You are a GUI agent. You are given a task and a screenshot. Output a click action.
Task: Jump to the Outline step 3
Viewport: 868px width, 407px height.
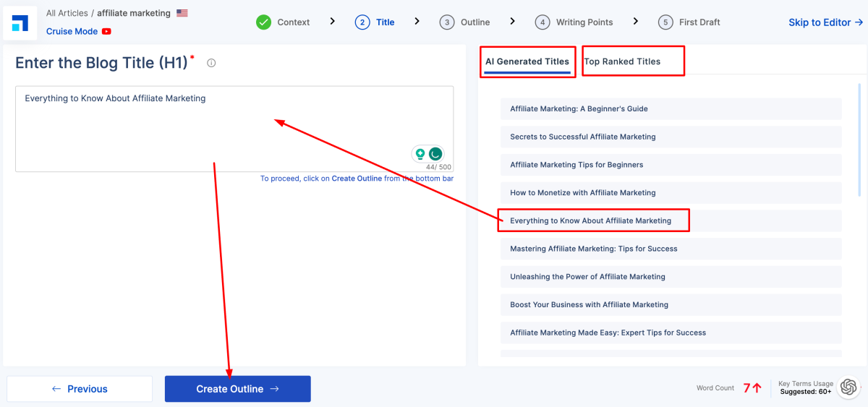(465, 22)
